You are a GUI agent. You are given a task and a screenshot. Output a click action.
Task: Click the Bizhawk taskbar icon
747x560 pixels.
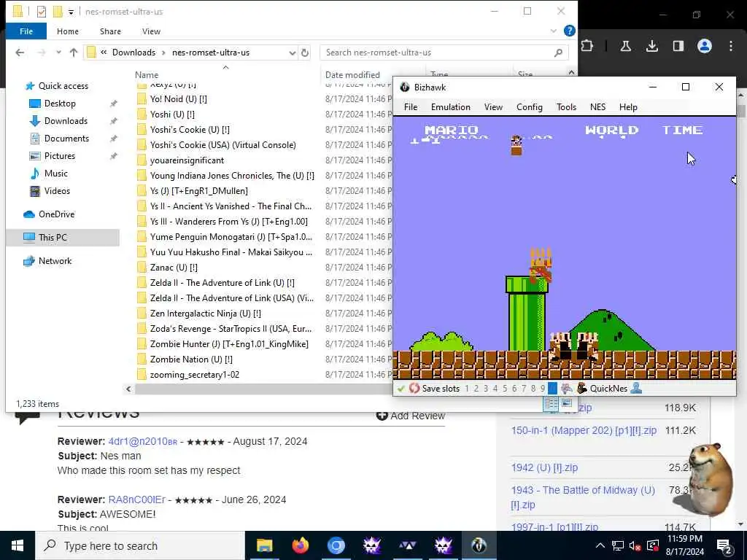479,545
